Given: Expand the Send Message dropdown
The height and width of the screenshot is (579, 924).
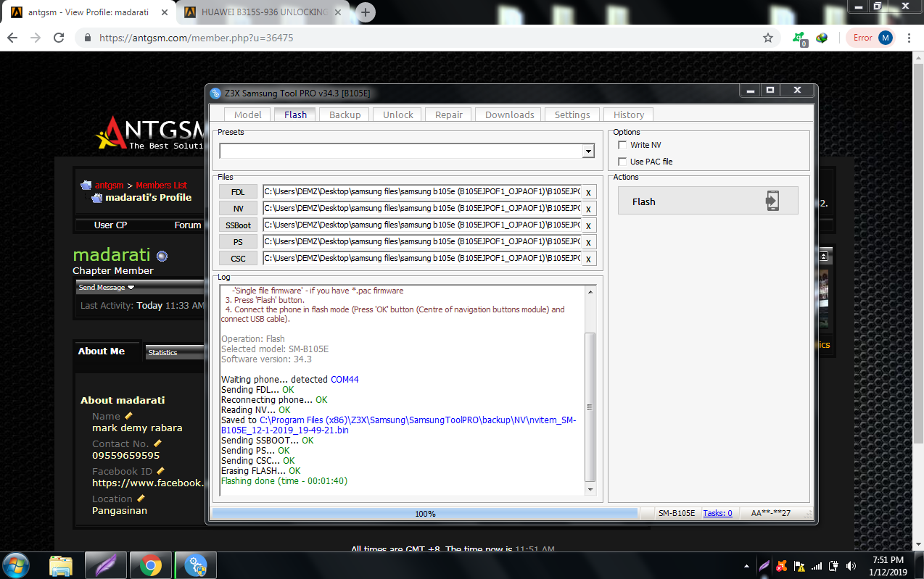Looking at the screenshot, I should [x=106, y=288].
